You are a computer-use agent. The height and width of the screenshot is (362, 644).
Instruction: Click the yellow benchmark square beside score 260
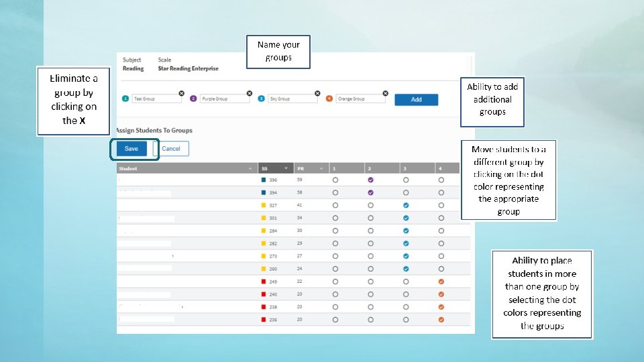(264, 269)
